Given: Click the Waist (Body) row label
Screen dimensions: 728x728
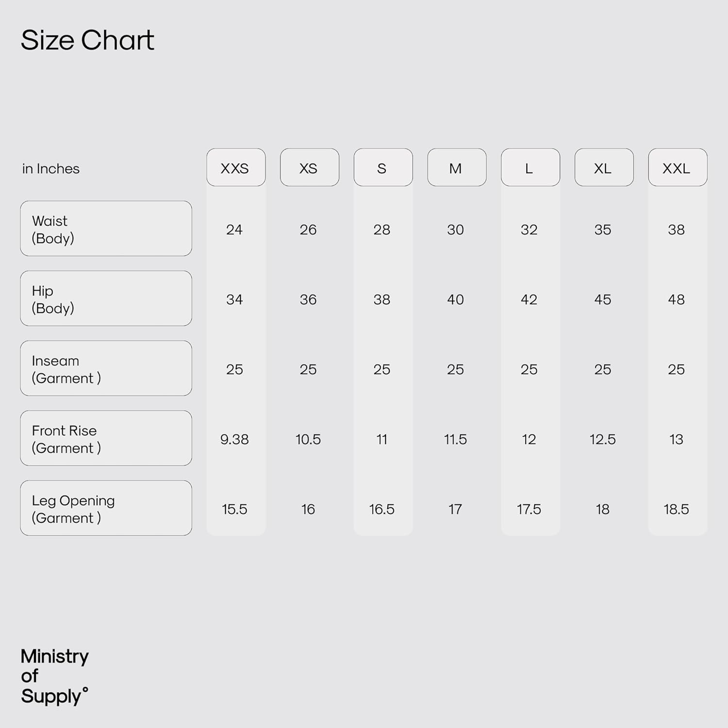Looking at the screenshot, I should (x=106, y=229).
